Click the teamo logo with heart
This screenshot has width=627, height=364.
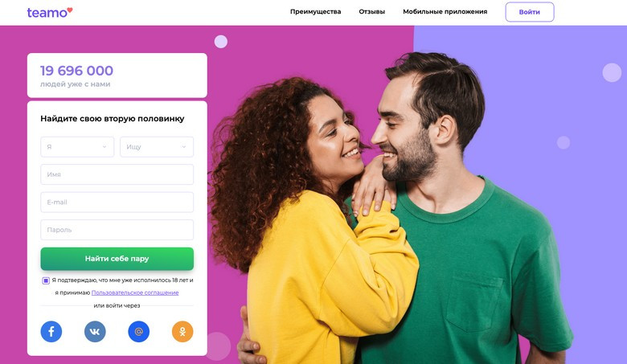click(50, 12)
